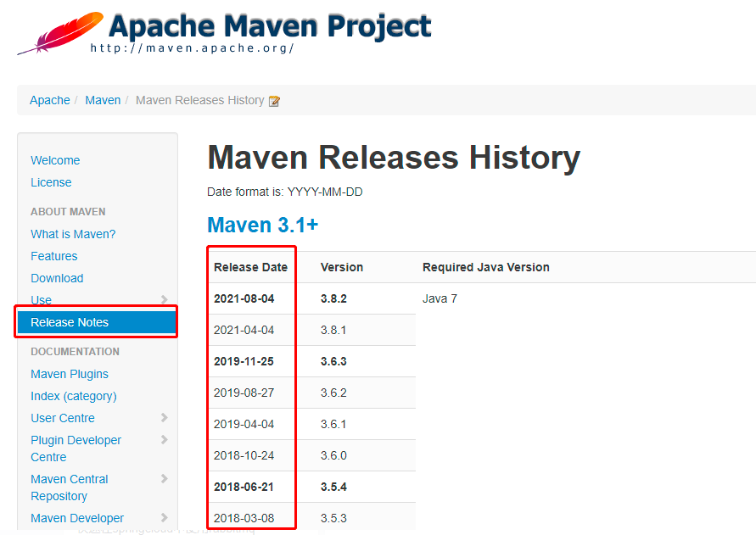Expand the Plugin Developer Centre chevron
756x535 pixels.
[164, 439]
